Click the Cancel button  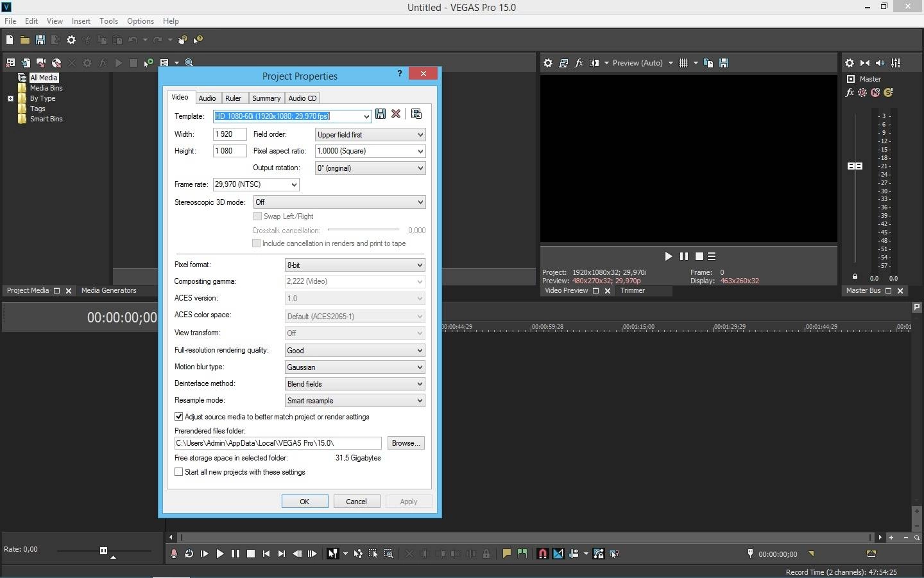357,502
